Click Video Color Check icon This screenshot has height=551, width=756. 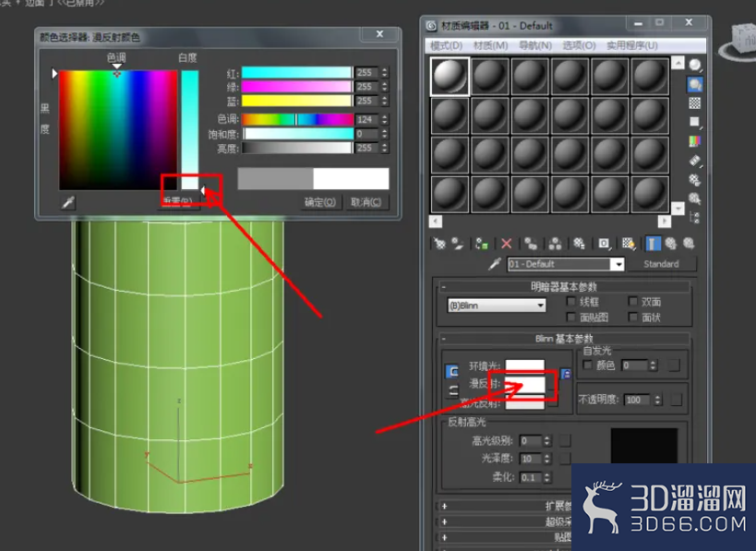(x=695, y=141)
